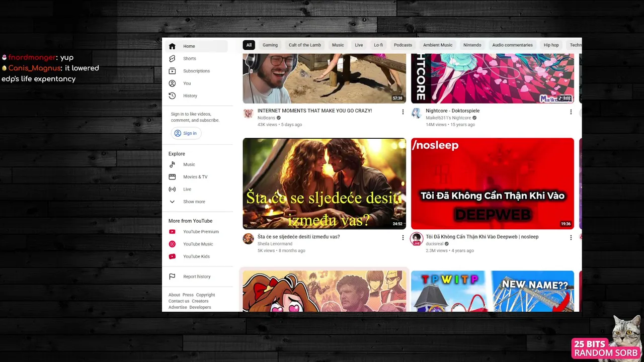Select the Live filter chip
The image size is (644, 362).
tap(359, 45)
